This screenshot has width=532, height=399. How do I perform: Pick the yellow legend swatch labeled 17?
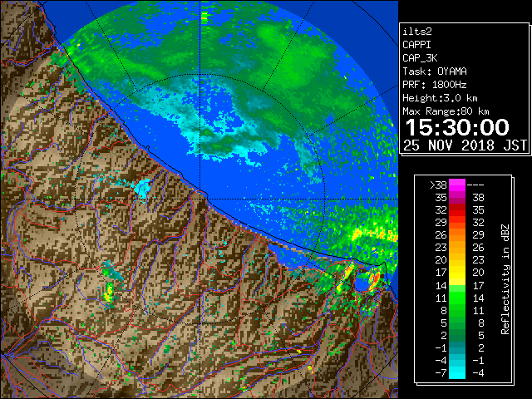pos(457,273)
